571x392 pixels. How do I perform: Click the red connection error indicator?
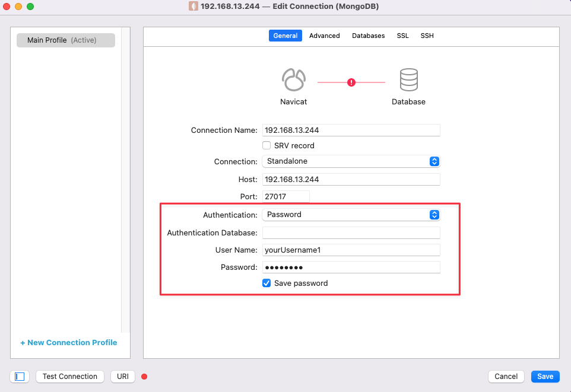coord(351,82)
